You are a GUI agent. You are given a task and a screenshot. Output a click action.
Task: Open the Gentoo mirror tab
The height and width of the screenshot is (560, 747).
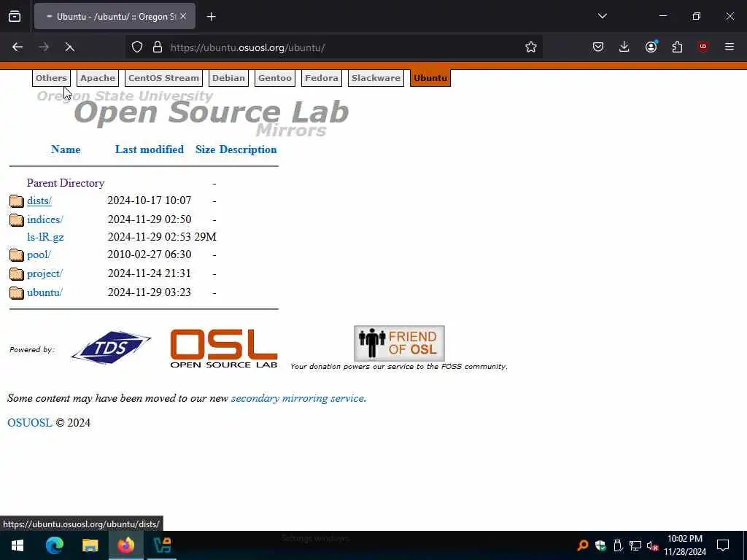pyautogui.click(x=275, y=78)
